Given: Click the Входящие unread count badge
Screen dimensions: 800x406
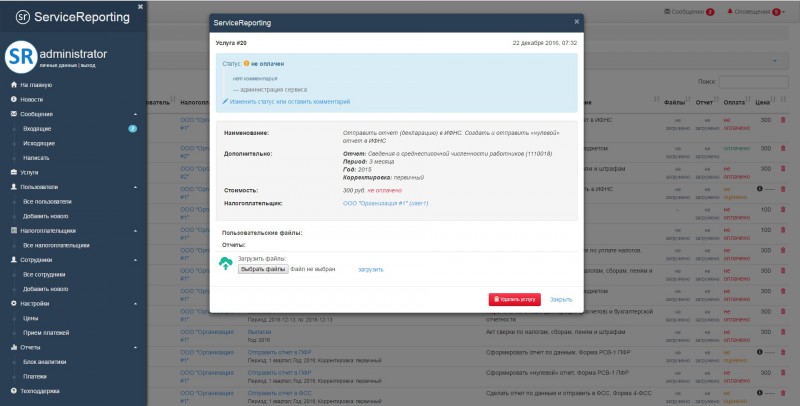Looking at the screenshot, I should pyautogui.click(x=133, y=129).
